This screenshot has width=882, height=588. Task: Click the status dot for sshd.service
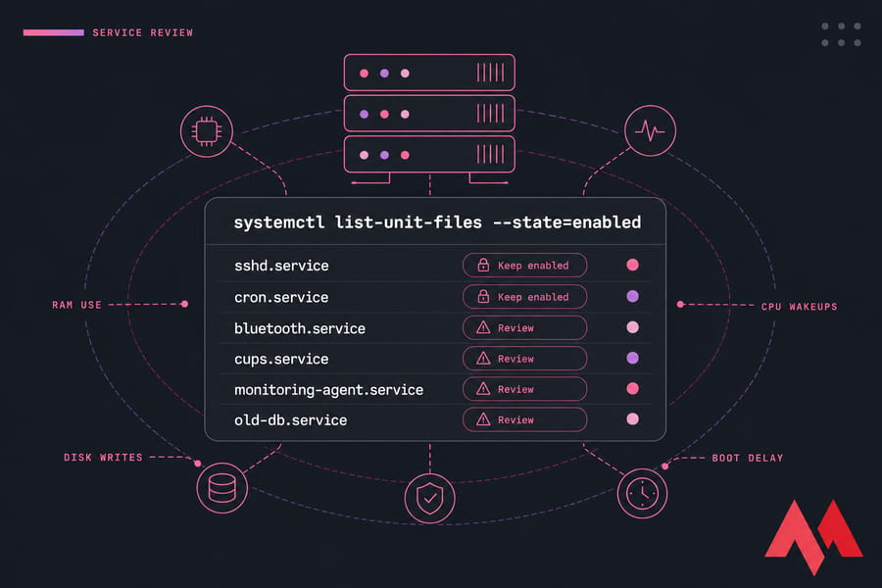tap(633, 265)
